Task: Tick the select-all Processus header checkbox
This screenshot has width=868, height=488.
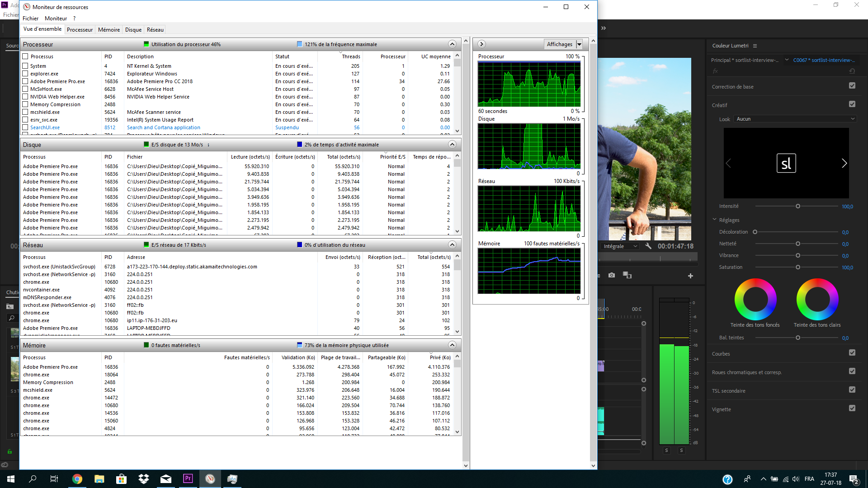Action: point(25,56)
